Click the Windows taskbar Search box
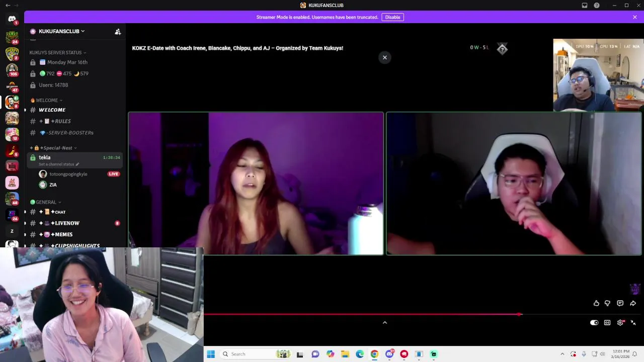Viewport: 644px width, 362px height. (x=255, y=354)
